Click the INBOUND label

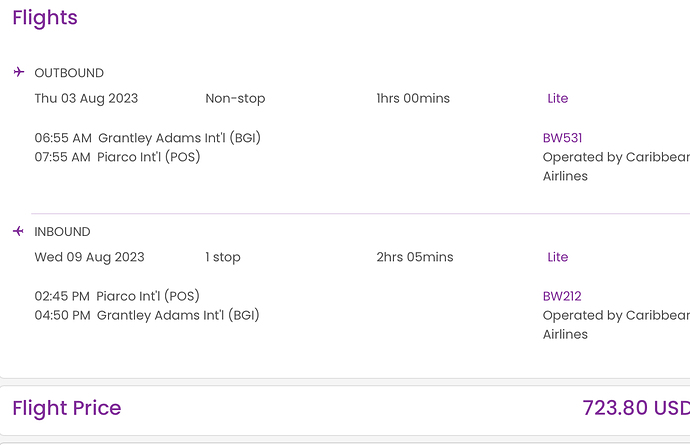(x=62, y=232)
